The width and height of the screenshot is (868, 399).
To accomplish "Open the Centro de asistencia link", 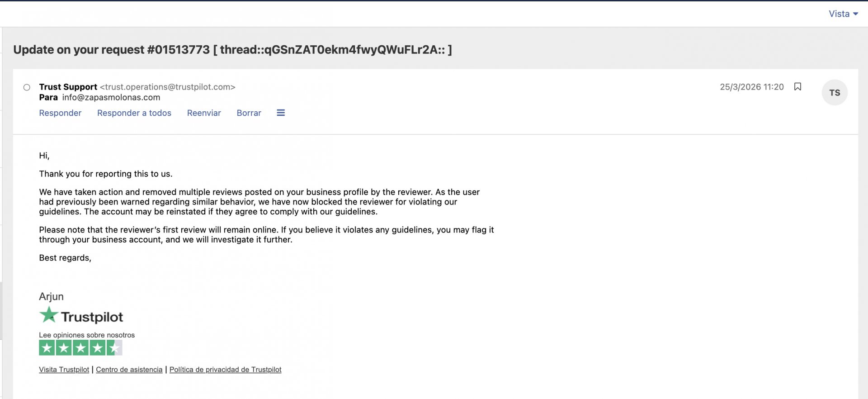I will pyautogui.click(x=128, y=369).
